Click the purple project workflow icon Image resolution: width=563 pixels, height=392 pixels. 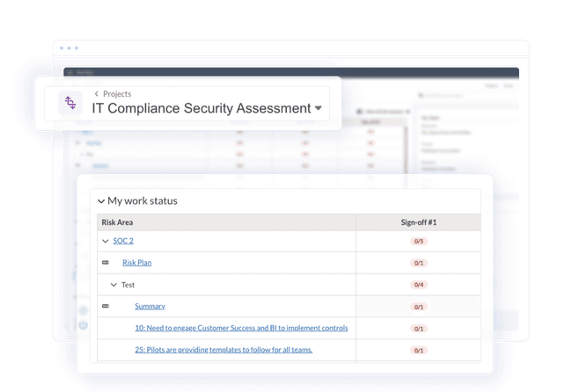pyautogui.click(x=70, y=103)
